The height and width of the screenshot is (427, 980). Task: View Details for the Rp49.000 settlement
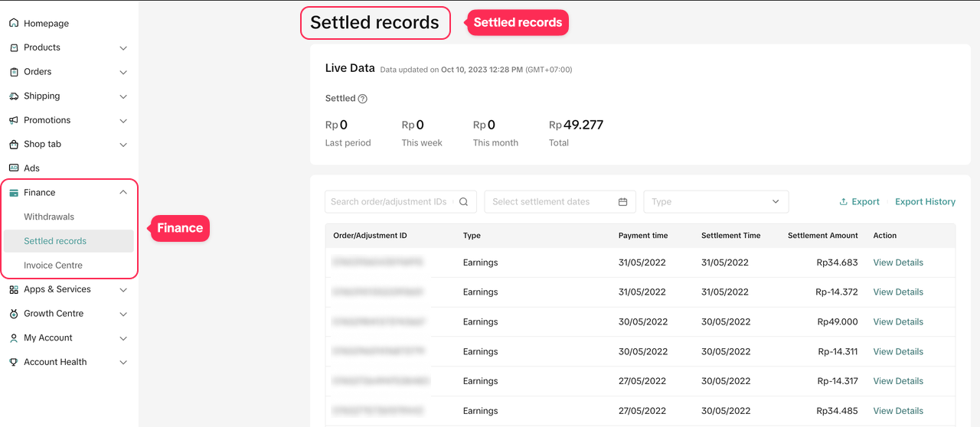tap(898, 322)
